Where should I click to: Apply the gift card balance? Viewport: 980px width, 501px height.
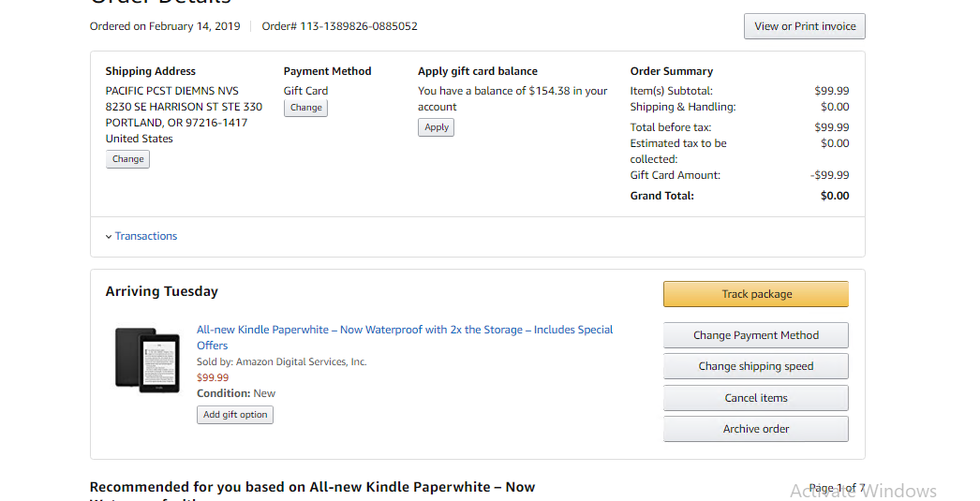(x=436, y=127)
